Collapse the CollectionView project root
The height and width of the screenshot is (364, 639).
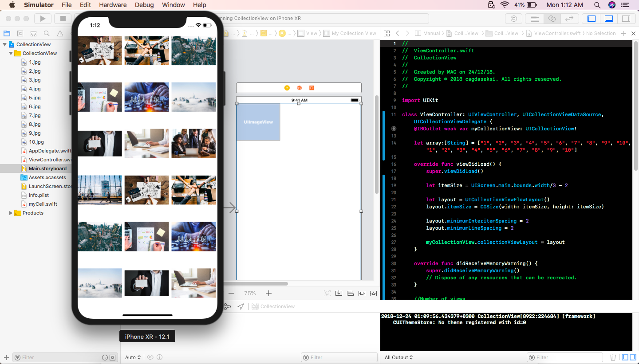[x=5, y=44]
